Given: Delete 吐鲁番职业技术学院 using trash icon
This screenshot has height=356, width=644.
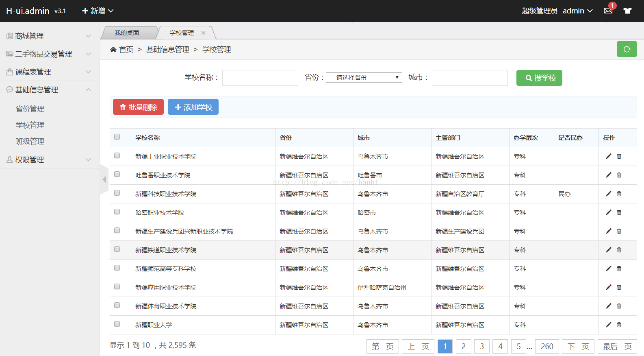Looking at the screenshot, I should click(x=619, y=175).
